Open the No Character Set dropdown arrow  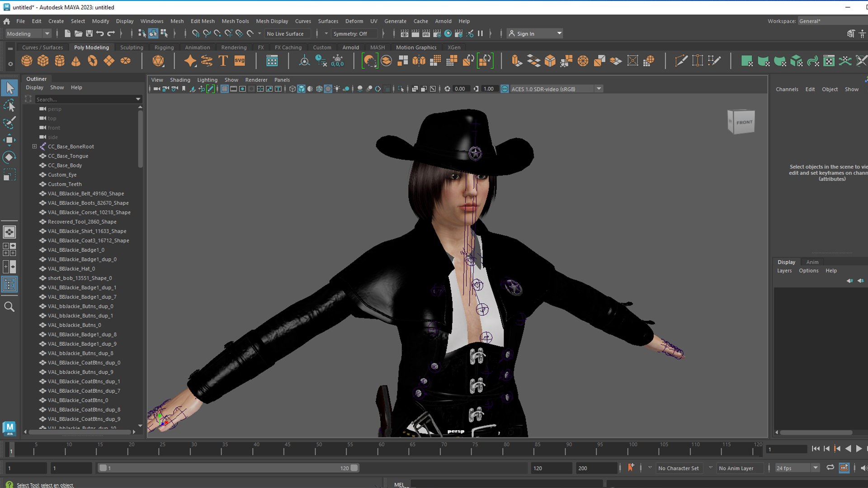coord(650,468)
